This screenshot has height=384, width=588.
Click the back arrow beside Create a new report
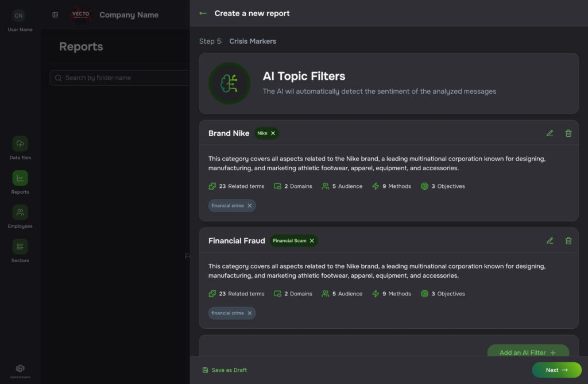pos(203,13)
